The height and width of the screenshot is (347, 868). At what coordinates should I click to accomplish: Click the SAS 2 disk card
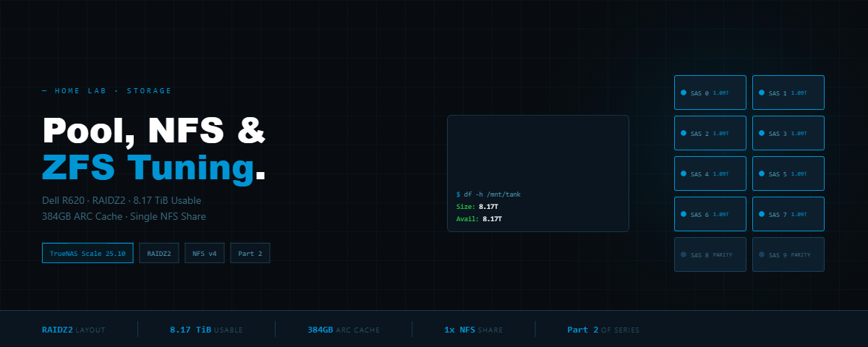click(x=710, y=133)
